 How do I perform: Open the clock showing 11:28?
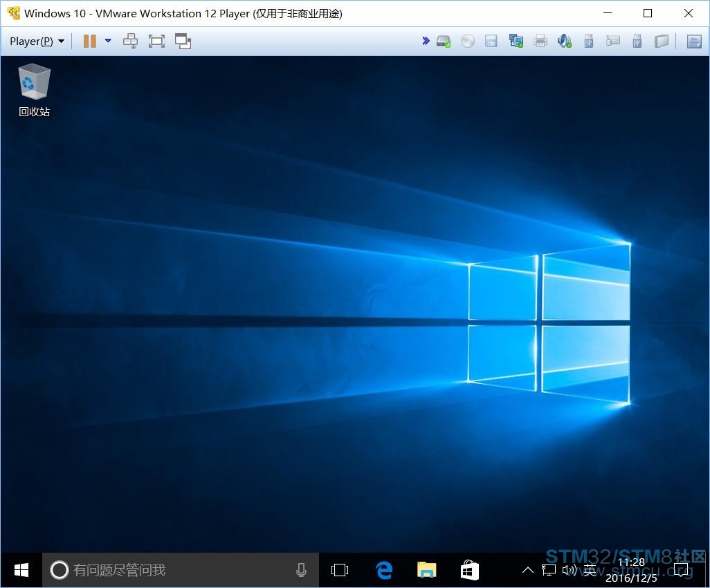pyautogui.click(x=631, y=570)
